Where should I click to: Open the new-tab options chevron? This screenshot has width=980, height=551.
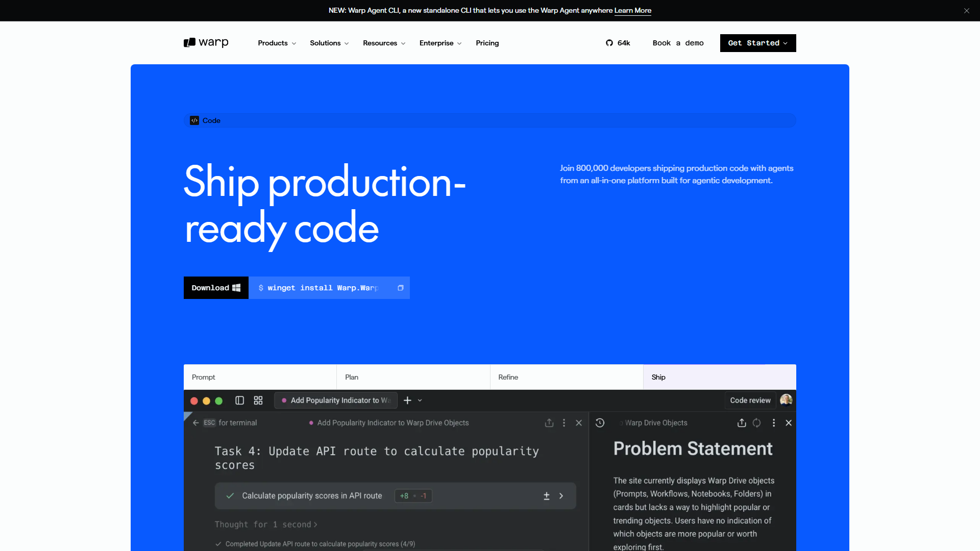pos(420,400)
